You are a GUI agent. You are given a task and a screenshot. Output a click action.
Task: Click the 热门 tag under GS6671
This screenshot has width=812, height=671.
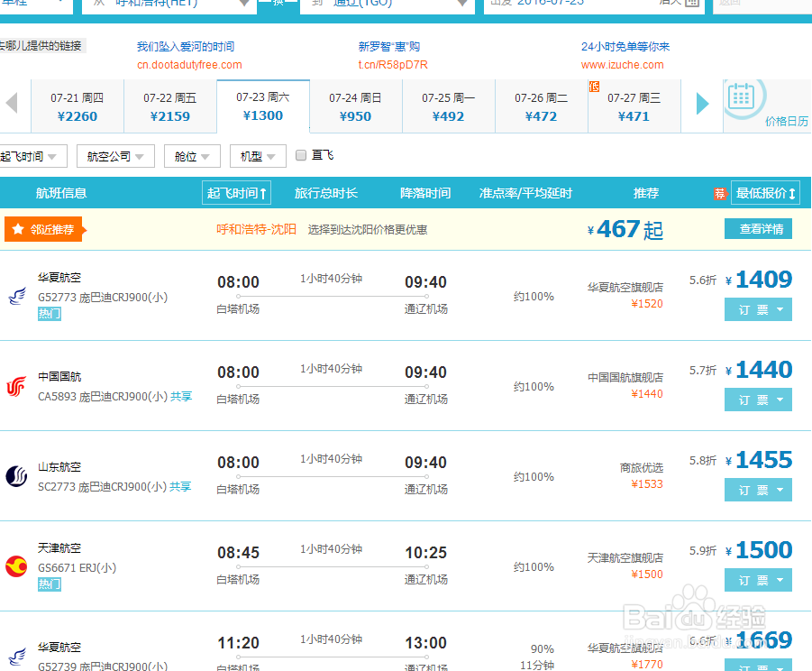pos(50,584)
